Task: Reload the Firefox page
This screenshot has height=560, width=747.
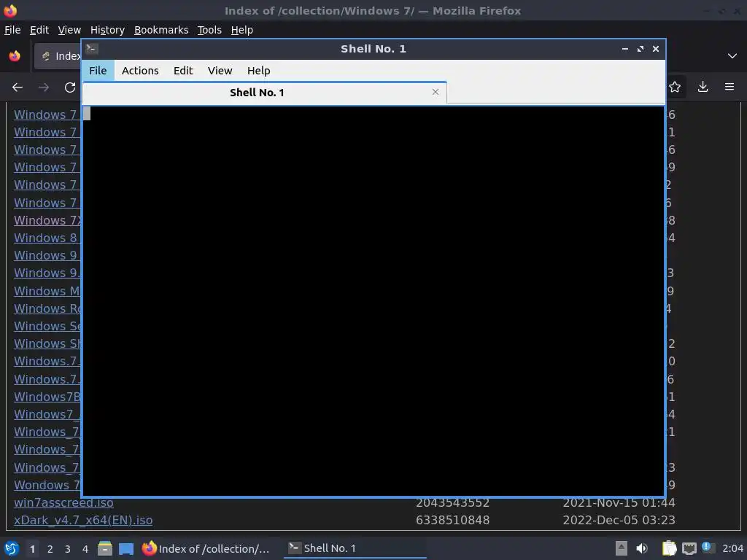Action: point(70,87)
